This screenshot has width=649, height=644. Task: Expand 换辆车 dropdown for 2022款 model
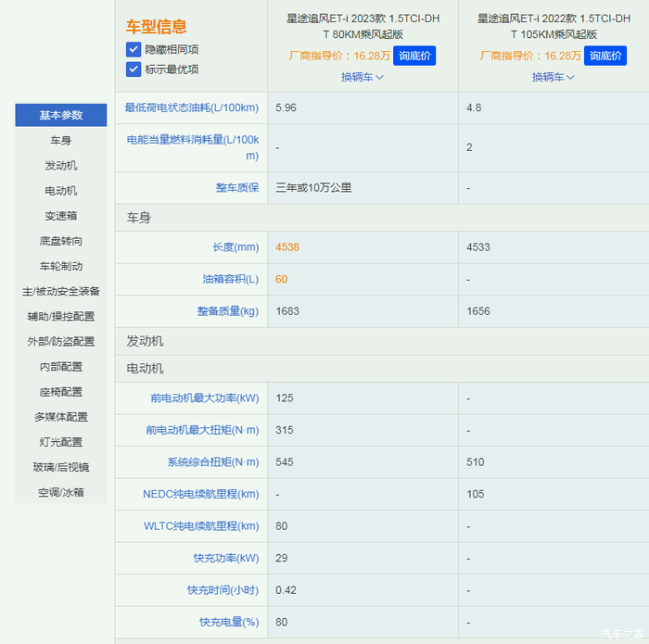coord(553,77)
